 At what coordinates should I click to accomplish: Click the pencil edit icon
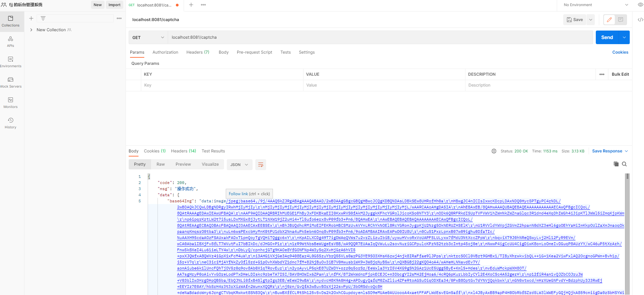(609, 20)
